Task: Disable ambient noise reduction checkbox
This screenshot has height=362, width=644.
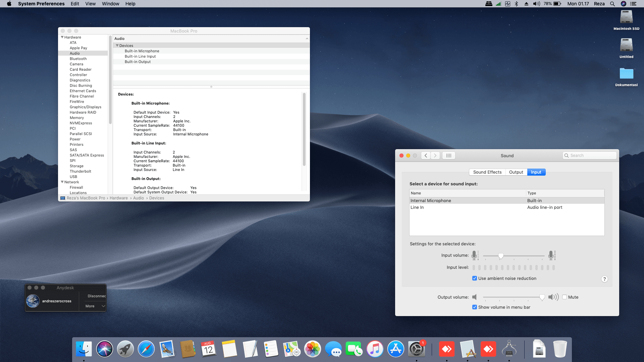Action: 475,278
